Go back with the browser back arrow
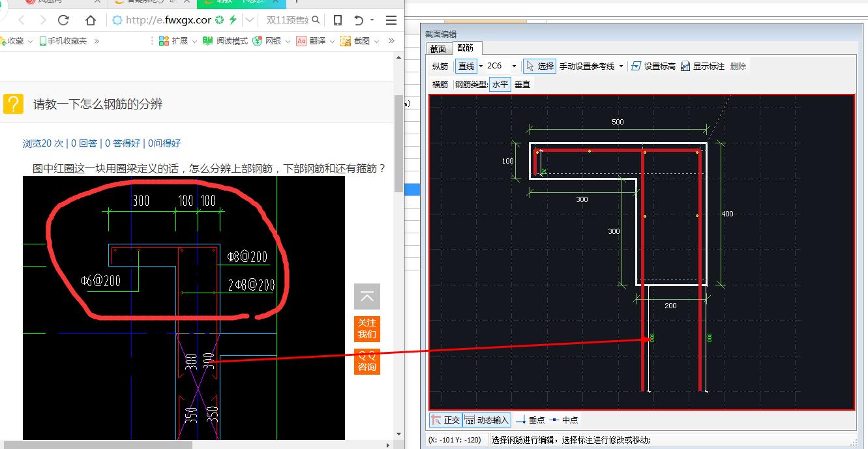Viewport: 868px width, 449px height. [22, 20]
